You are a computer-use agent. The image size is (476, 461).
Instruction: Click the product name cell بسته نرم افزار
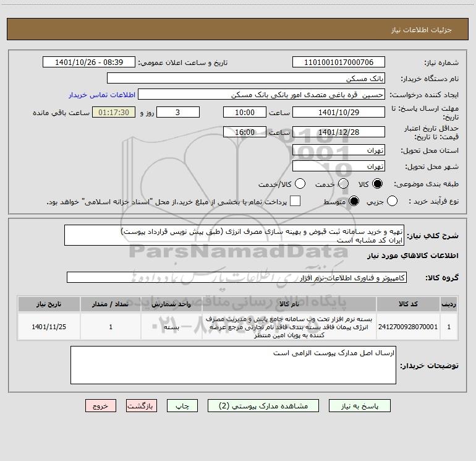click(289, 327)
